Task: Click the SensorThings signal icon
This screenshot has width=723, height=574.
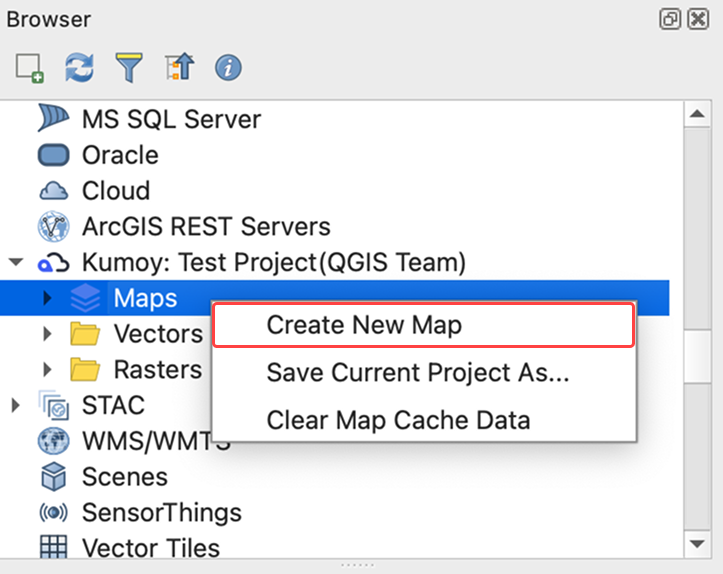Action: (x=53, y=512)
